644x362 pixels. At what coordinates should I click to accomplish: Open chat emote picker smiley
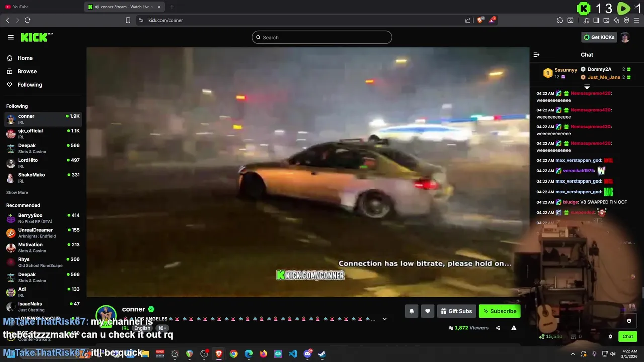point(629,321)
